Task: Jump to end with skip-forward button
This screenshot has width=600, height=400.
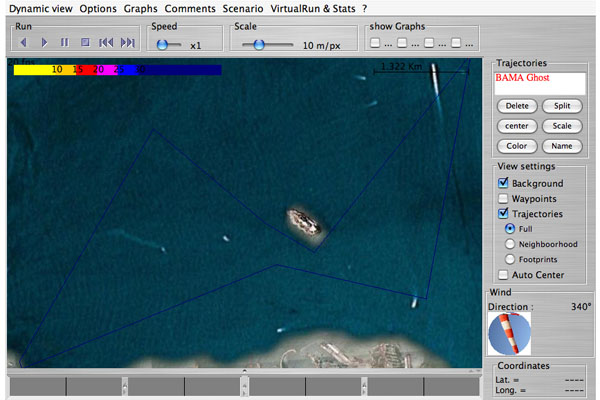Action: tap(128, 42)
